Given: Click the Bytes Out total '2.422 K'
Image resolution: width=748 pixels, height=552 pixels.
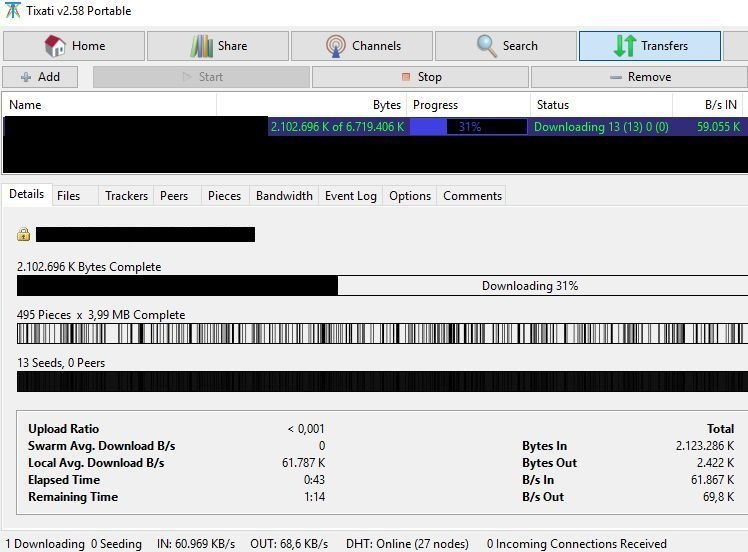Looking at the screenshot, I should click(716, 463).
